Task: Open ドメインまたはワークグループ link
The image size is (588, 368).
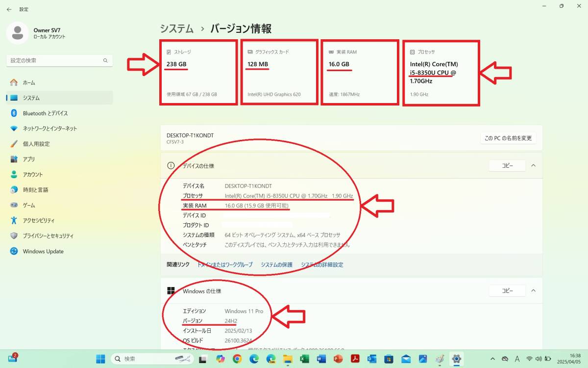Action: pos(225,264)
